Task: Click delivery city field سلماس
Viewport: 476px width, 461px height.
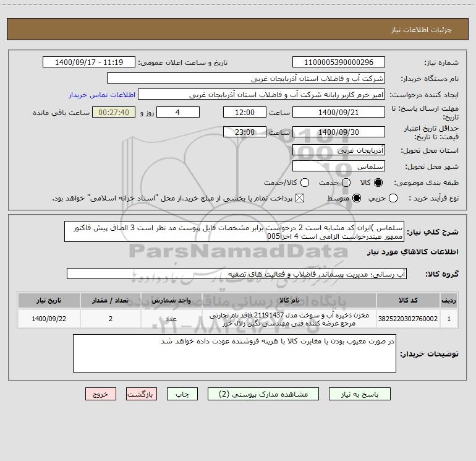Action: coord(339,166)
